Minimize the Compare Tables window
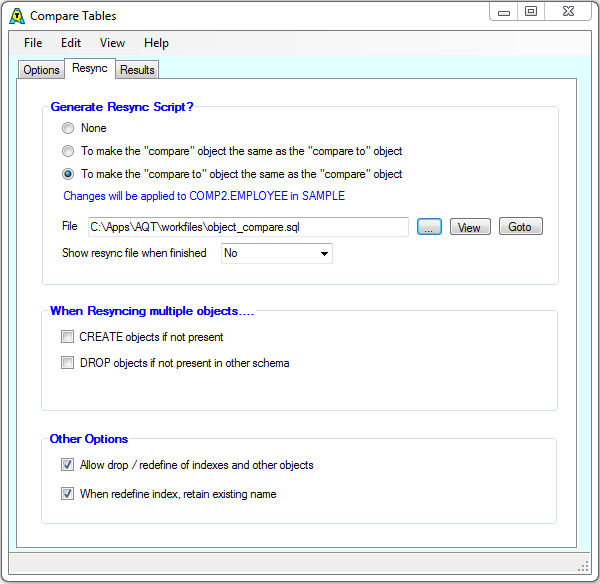The height and width of the screenshot is (584, 600). click(504, 12)
